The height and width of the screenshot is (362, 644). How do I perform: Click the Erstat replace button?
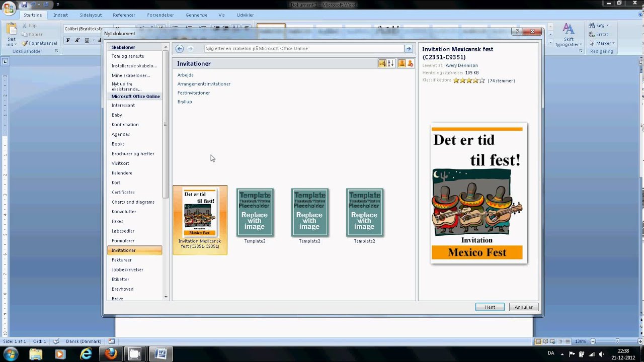(x=598, y=34)
